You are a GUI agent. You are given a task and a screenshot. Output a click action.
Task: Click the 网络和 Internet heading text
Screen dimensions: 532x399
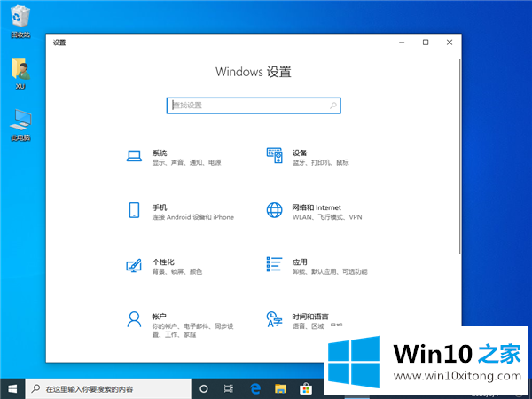[x=317, y=207]
